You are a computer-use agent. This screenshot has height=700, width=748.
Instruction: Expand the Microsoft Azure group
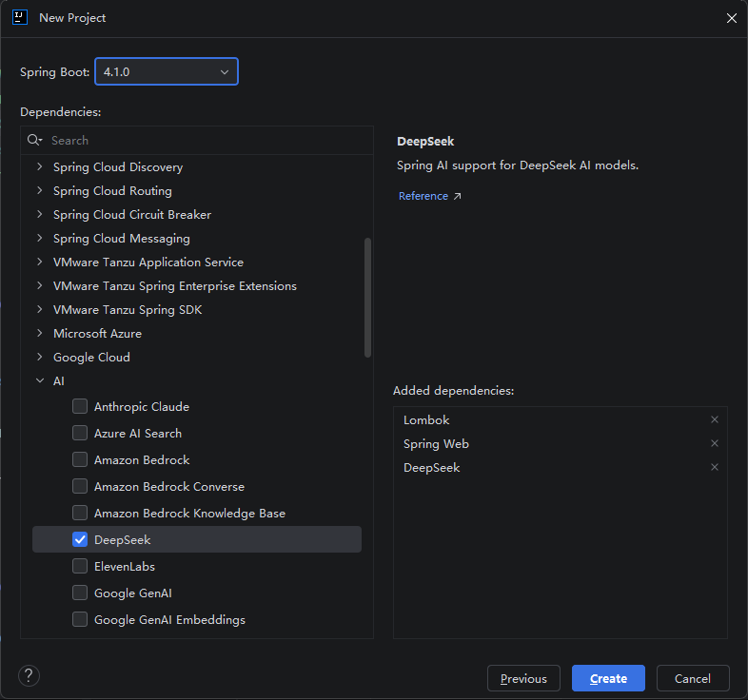tap(40, 333)
